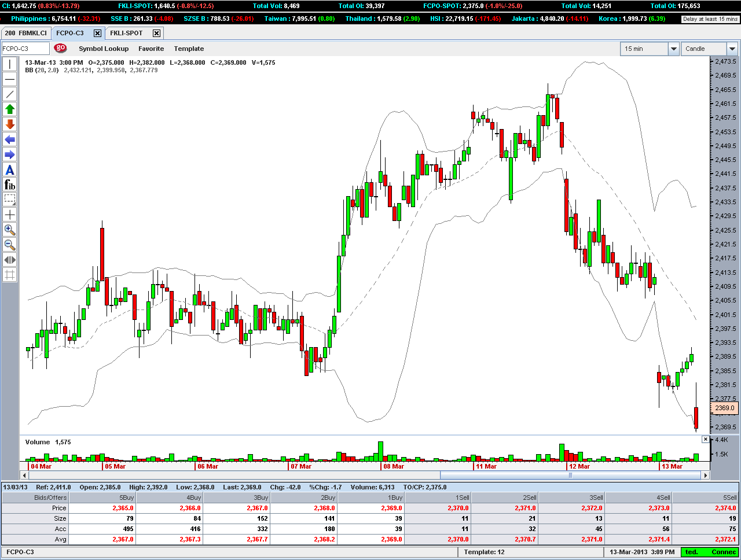Select the text annotation 'A' tool

coord(10,170)
